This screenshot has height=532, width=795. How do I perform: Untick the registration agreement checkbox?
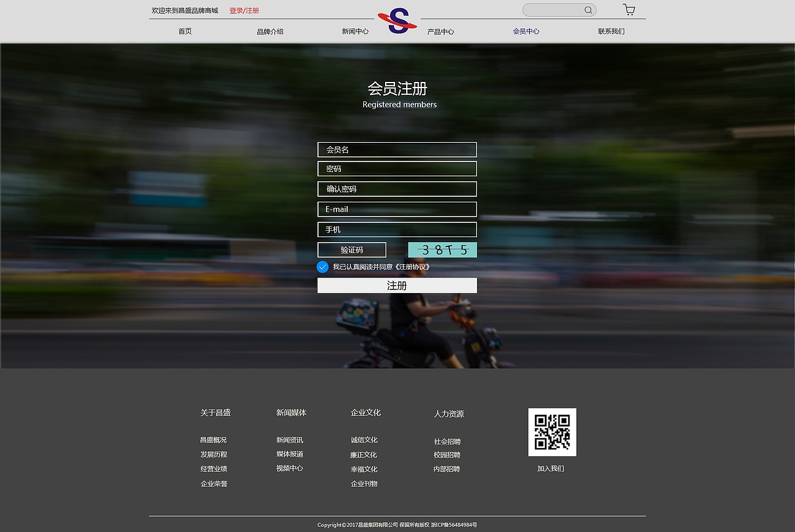pyautogui.click(x=322, y=267)
